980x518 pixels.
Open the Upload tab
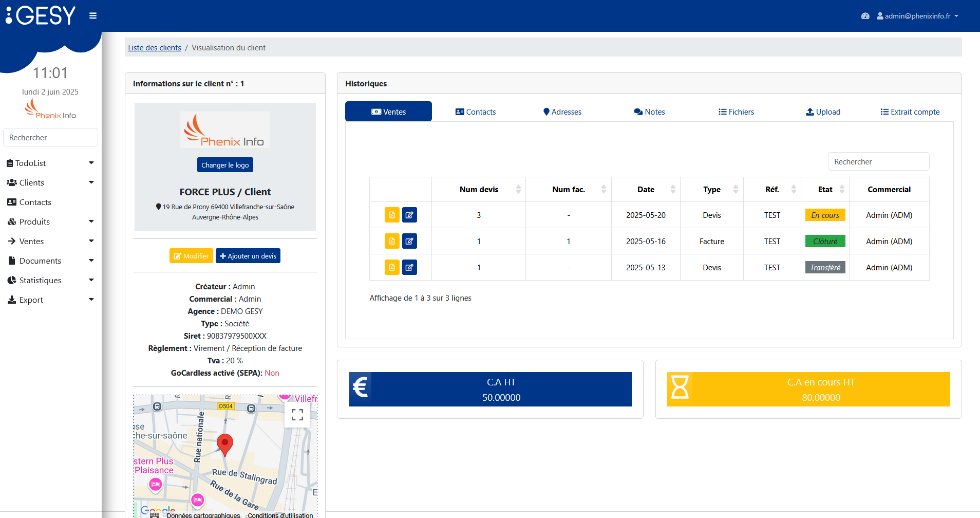pos(823,112)
